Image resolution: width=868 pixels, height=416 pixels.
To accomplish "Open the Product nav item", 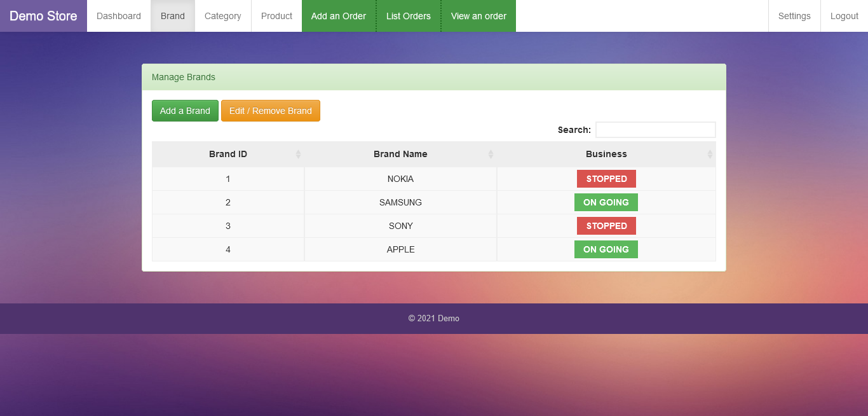I will click(x=276, y=16).
